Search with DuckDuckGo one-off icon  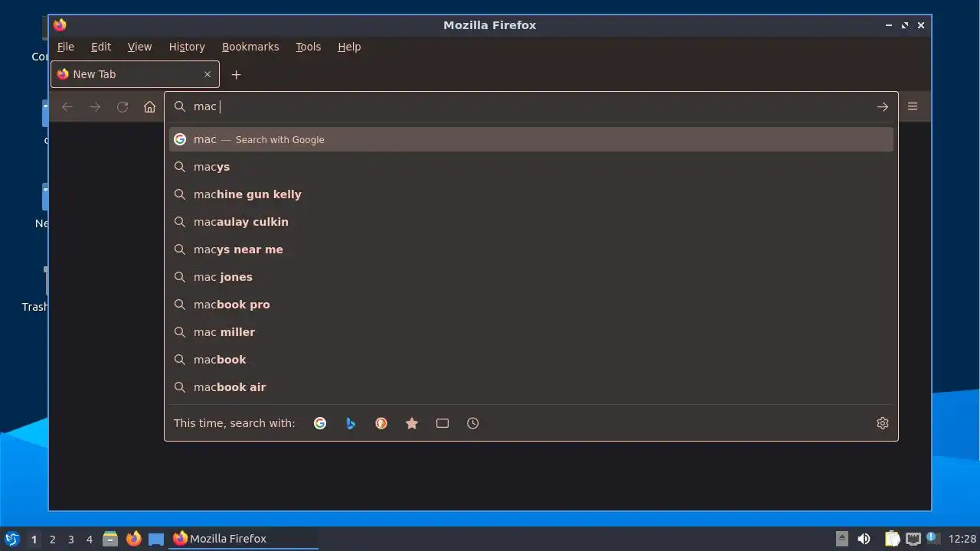pos(381,423)
